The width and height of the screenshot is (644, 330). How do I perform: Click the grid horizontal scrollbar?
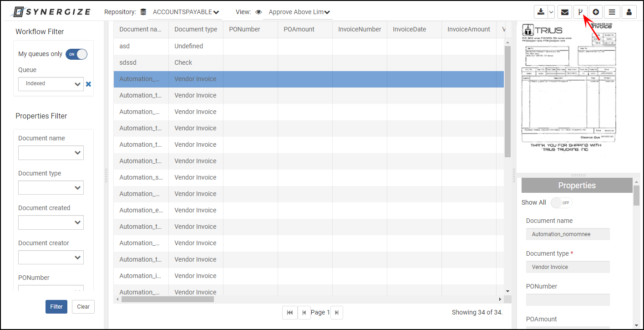(x=167, y=299)
